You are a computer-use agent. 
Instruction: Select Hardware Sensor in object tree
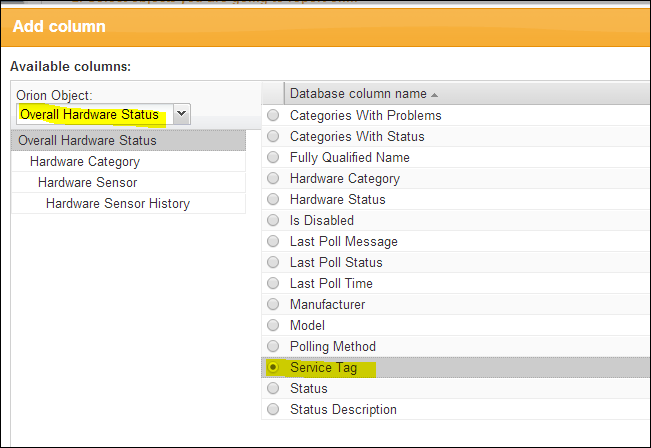tap(88, 183)
